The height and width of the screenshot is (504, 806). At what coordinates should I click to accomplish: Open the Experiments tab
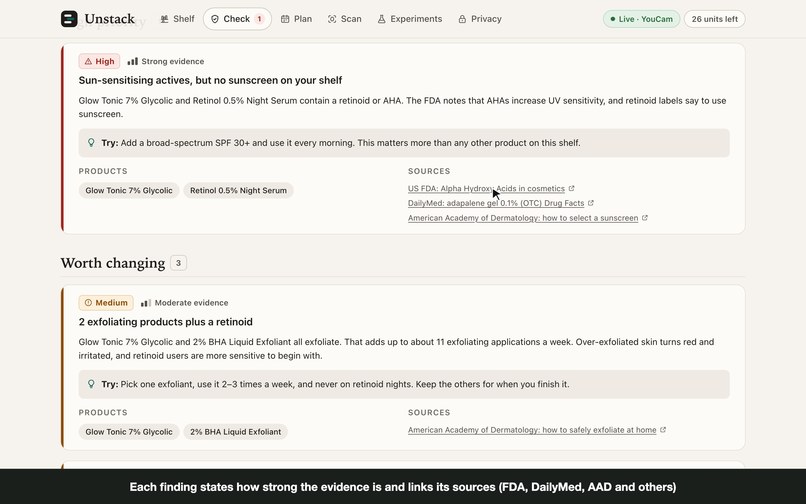(410, 19)
